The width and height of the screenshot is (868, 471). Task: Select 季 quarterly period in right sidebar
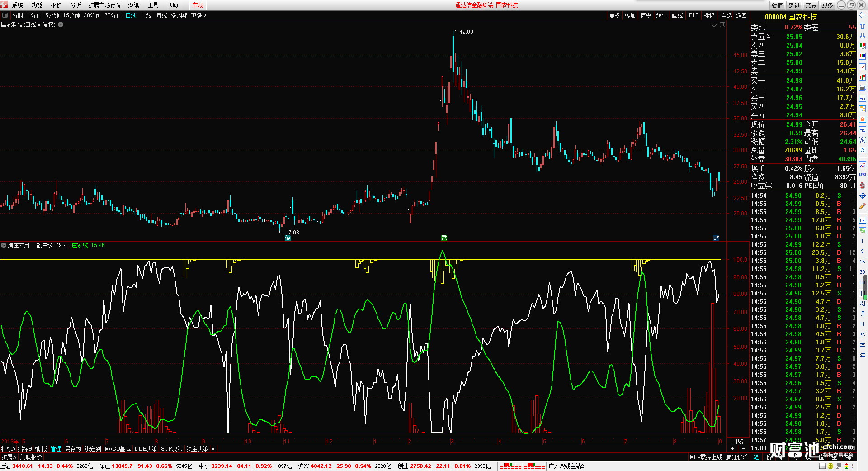[x=863, y=345]
